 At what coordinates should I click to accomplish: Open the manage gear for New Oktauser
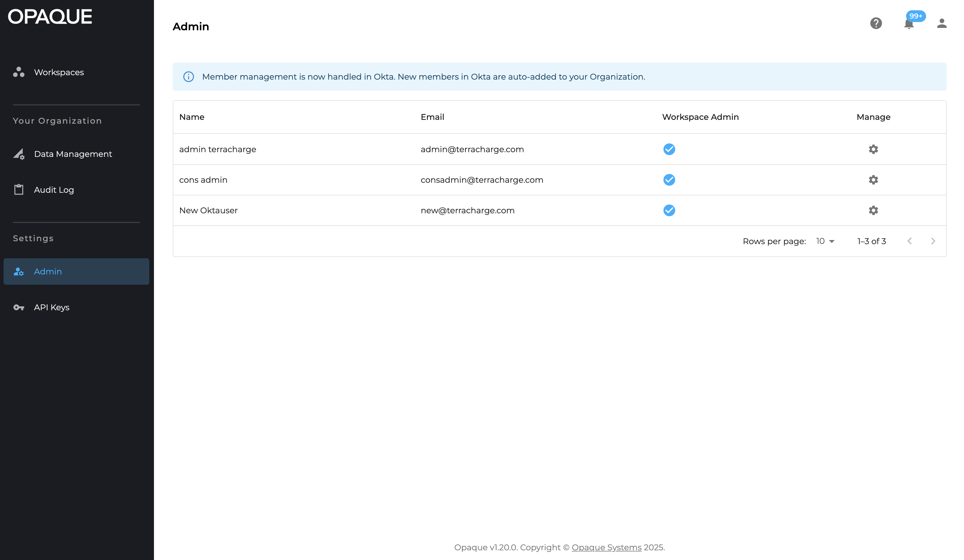(x=873, y=210)
